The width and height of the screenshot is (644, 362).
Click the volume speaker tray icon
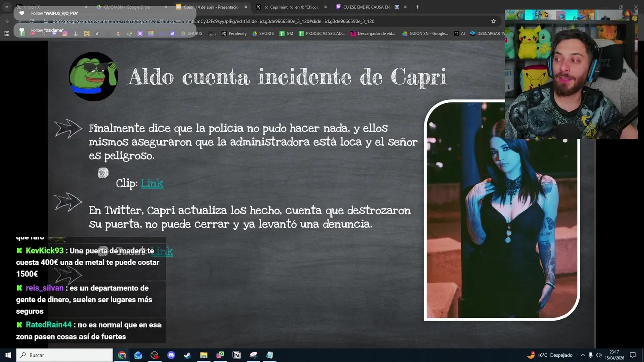point(598,355)
